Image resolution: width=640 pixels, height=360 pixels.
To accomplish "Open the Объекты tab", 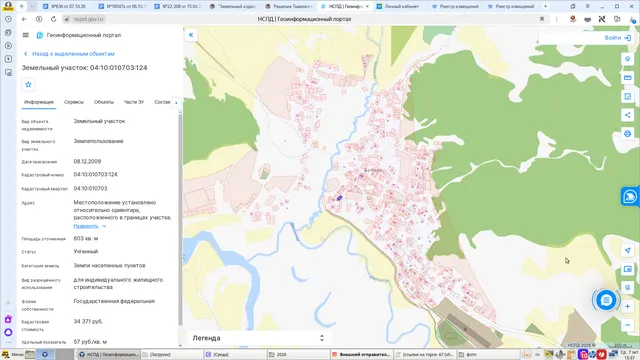I will point(104,102).
